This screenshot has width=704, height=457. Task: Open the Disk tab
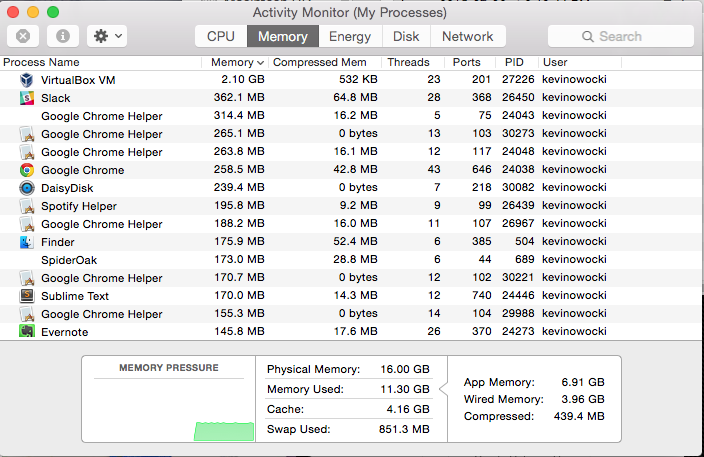coord(406,36)
